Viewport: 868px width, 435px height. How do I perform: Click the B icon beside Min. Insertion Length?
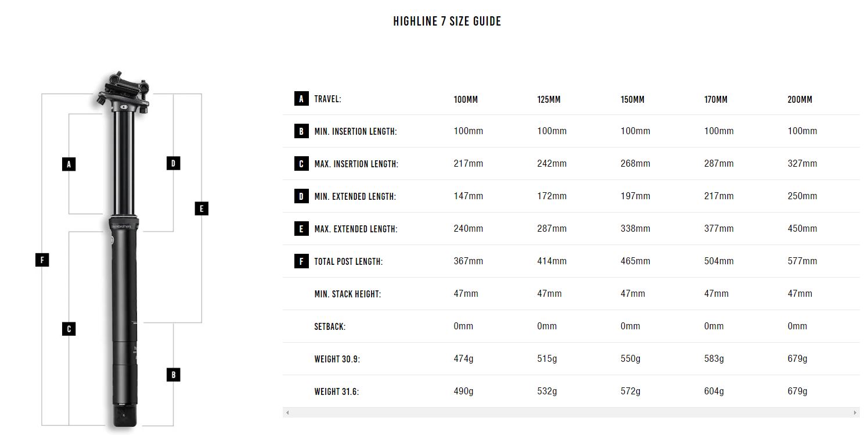click(x=301, y=131)
